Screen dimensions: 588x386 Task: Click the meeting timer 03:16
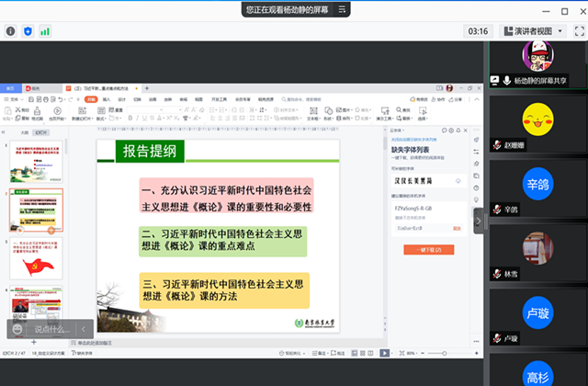[x=477, y=30]
